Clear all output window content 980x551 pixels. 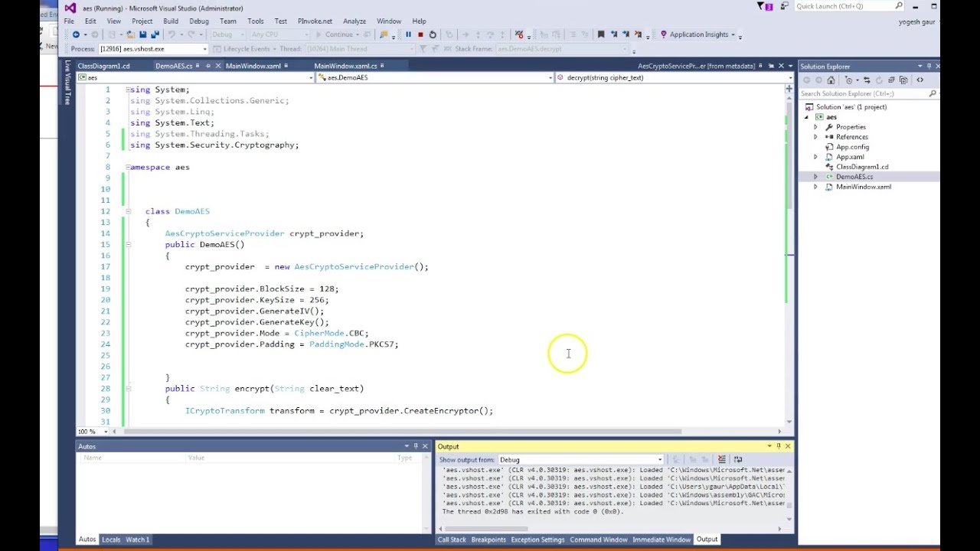(x=721, y=459)
